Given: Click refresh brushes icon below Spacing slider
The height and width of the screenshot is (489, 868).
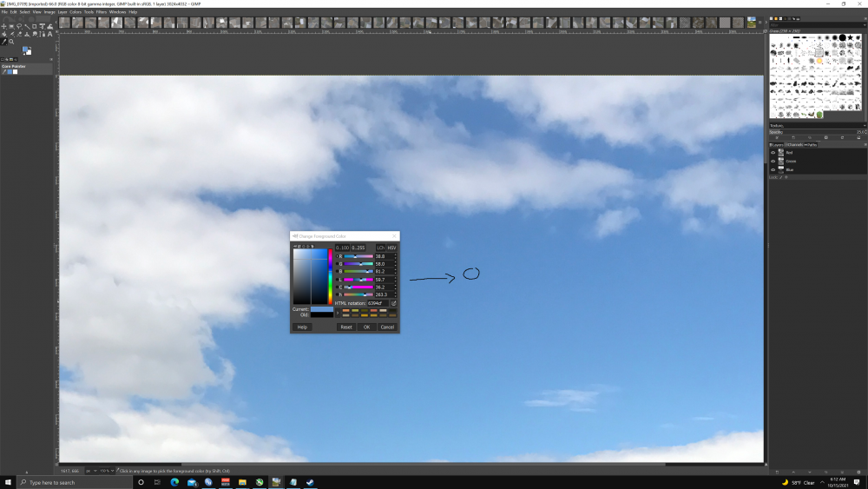Looking at the screenshot, I should point(842,138).
